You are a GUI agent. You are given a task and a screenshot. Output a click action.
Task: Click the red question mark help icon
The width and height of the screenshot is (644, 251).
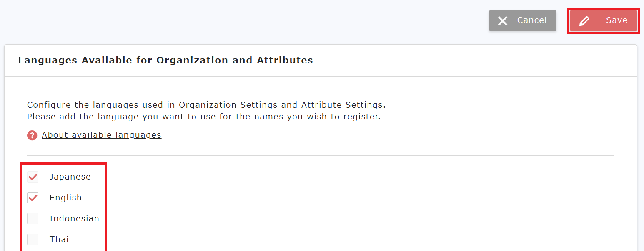coord(32,135)
